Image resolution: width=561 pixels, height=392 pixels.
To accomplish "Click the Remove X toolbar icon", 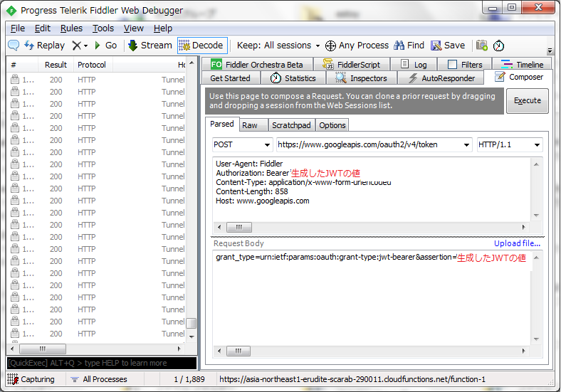I will click(x=77, y=46).
